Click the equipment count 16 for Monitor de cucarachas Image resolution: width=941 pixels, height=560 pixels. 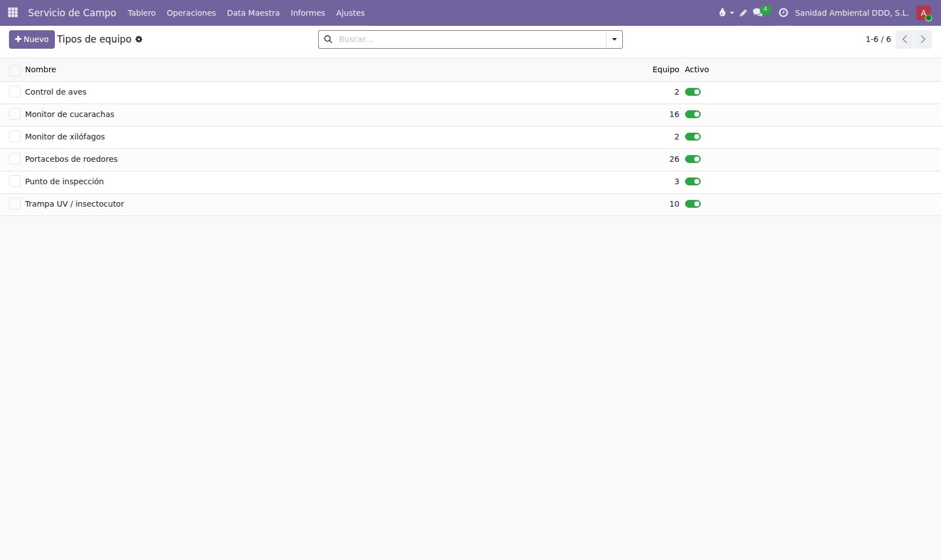pos(674,114)
